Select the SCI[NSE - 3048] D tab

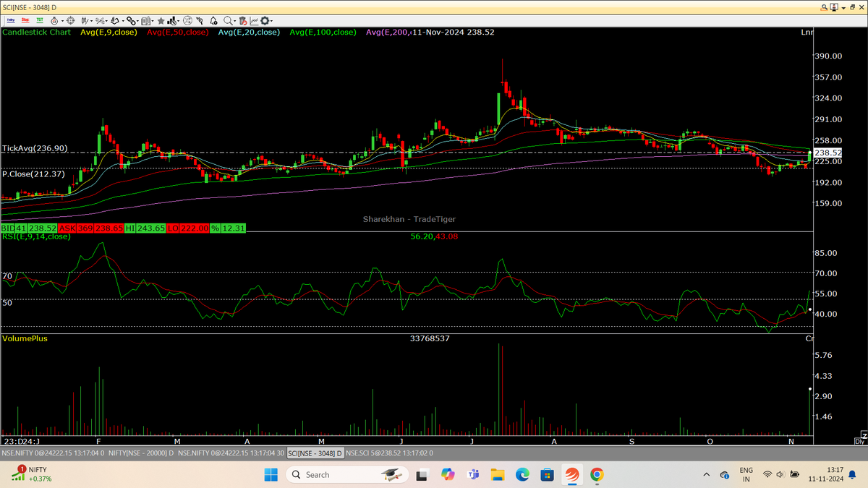(315, 453)
